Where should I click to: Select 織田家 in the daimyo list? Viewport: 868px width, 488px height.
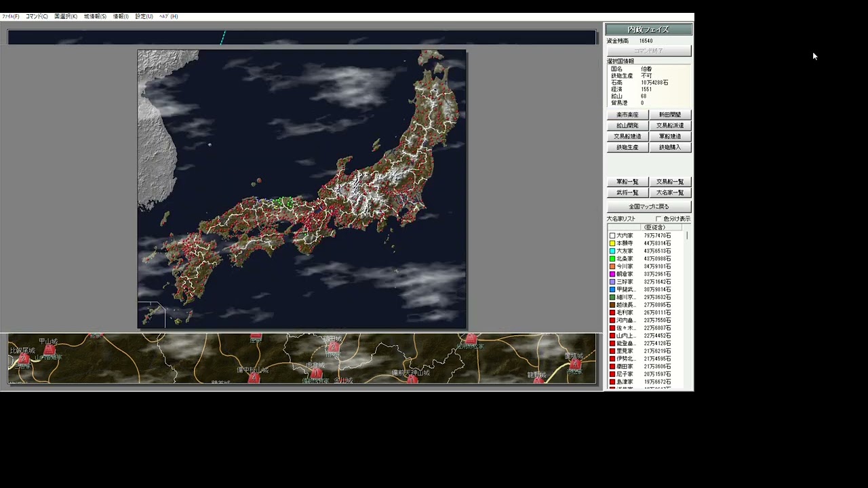pyautogui.click(x=625, y=367)
